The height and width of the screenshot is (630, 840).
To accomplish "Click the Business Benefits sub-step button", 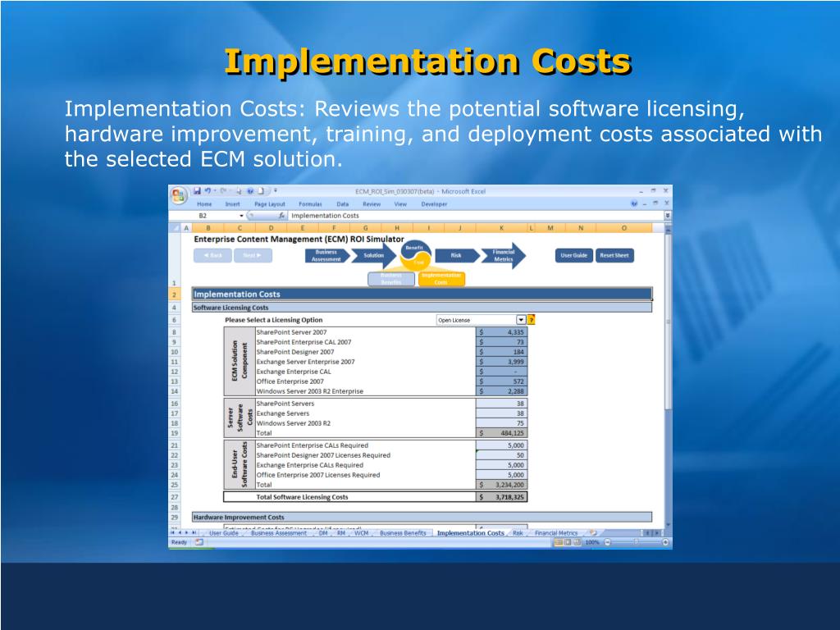I will pos(391,279).
